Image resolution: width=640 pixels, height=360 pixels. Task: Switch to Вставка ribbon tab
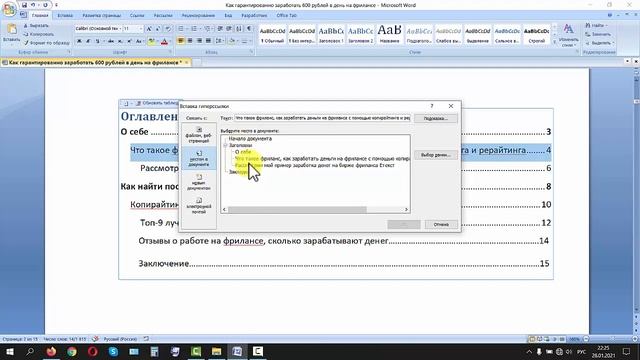[x=65, y=16]
